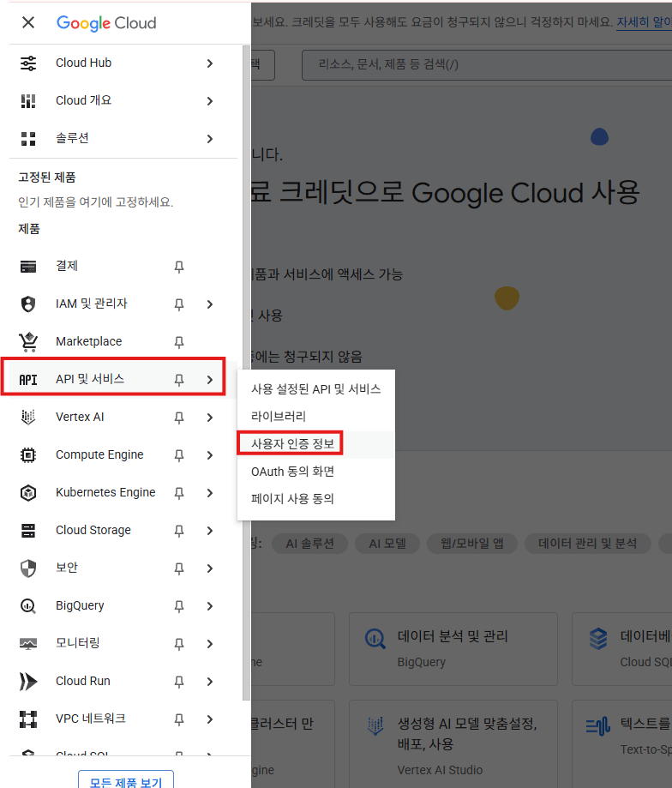Expand the Cloud 개요 submenu chevron

[x=210, y=101]
